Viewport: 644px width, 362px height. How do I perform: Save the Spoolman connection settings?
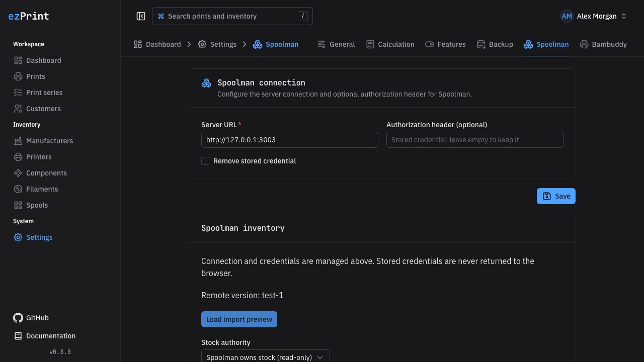pyautogui.click(x=556, y=196)
